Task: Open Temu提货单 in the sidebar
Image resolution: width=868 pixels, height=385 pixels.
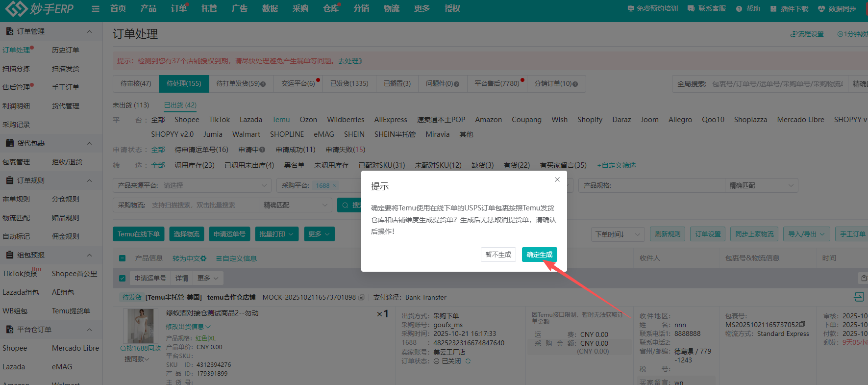Action: tap(71, 311)
